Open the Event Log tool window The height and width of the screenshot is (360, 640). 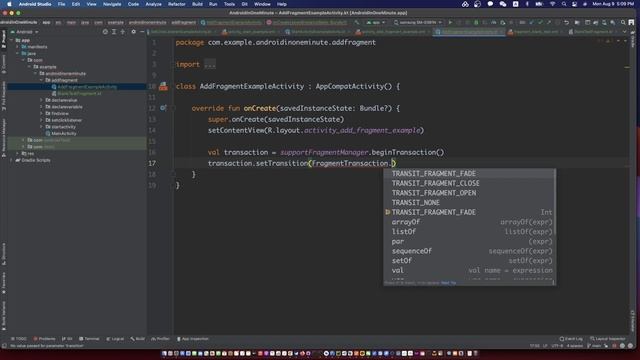pos(571,339)
